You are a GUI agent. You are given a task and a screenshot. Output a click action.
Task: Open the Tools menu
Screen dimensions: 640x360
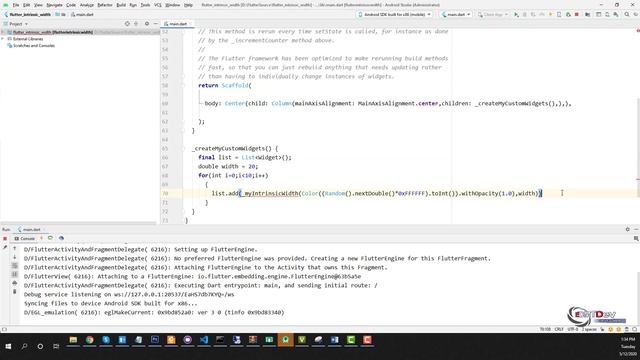tap(145, 5)
